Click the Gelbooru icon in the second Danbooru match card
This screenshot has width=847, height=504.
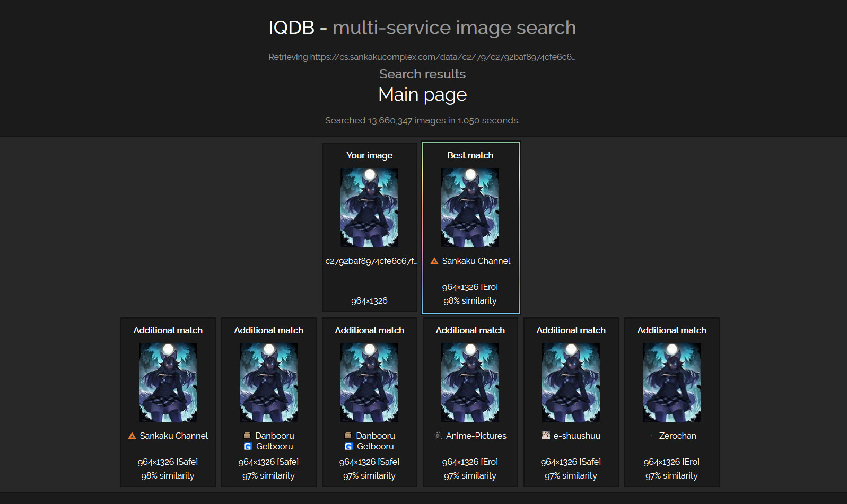pyautogui.click(x=348, y=446)
